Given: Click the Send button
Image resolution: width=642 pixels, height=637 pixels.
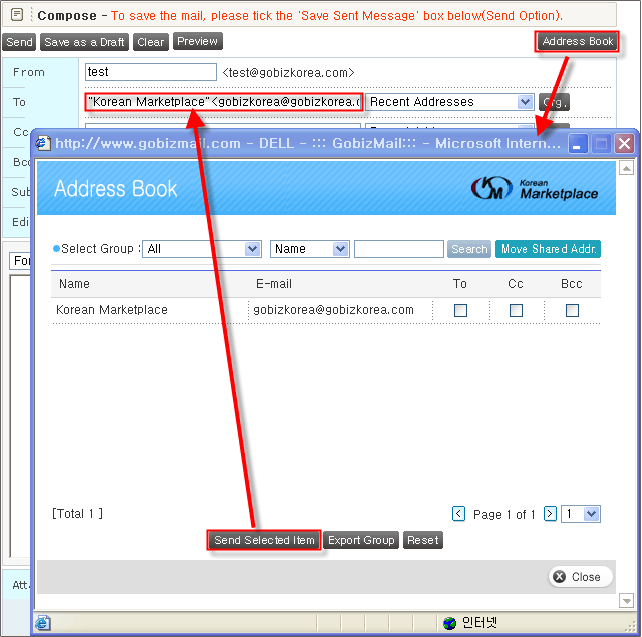Looking at the screenshot, I should point(19,42).
